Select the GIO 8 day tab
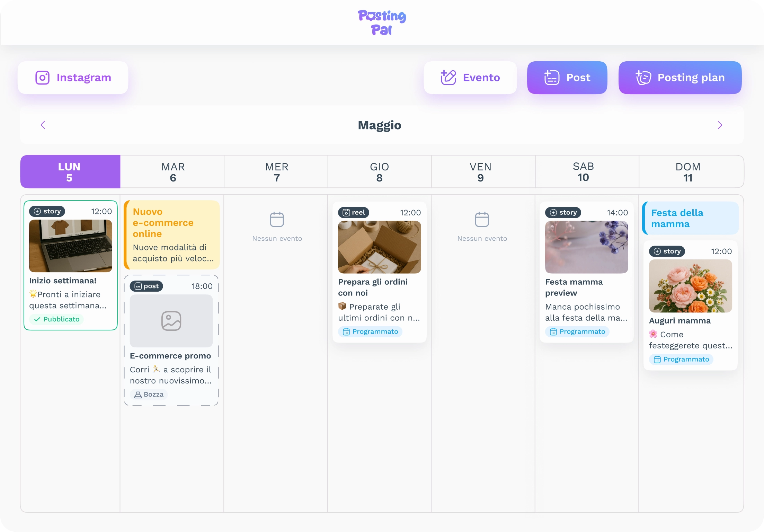The height and width of the screenshot is (532, 764). pos(380,172)
